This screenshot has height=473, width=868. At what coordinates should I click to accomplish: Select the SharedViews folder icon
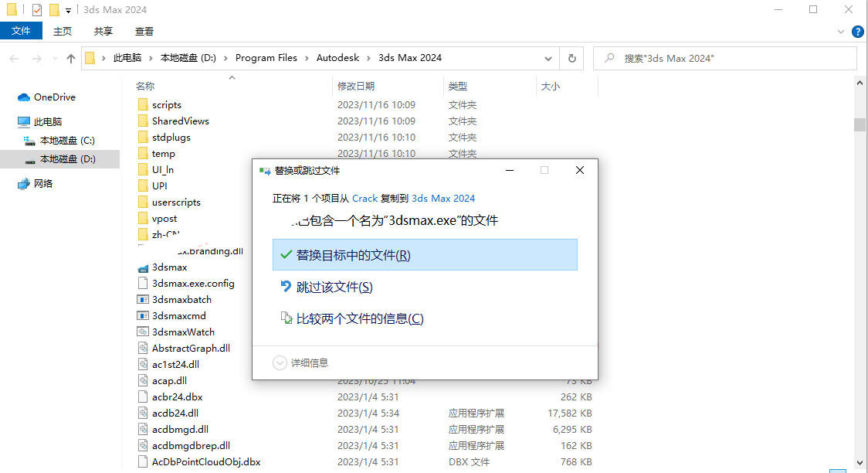[x=143, y=121]
